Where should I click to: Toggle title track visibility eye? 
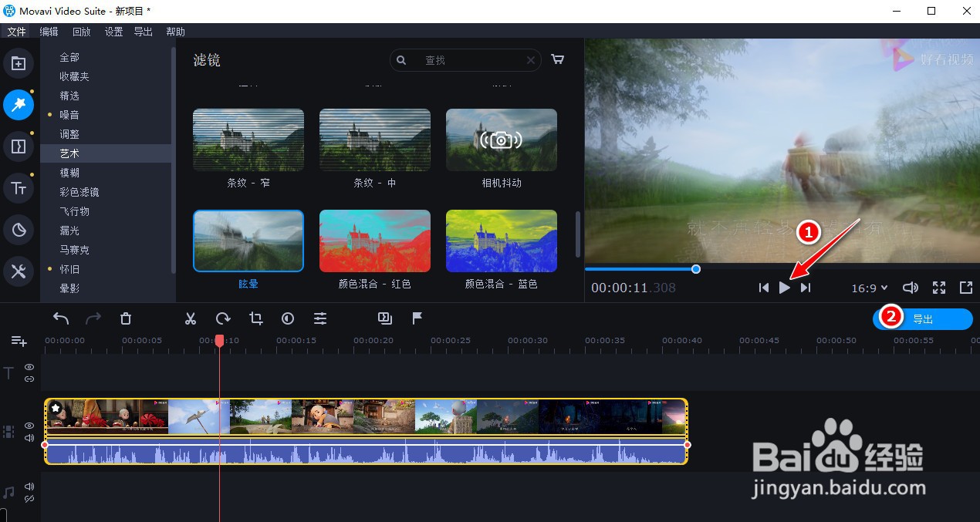pyautogui.click(x=29, y=368)
